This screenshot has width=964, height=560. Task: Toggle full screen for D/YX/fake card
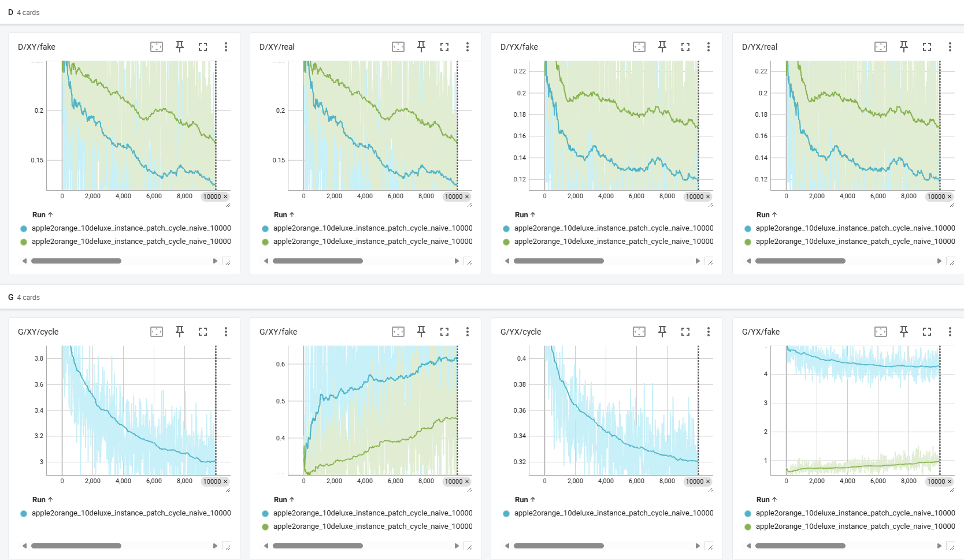coord(685,47)
